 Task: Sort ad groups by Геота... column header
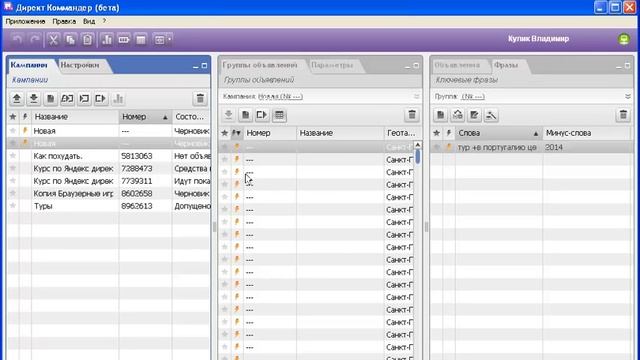(401, 133)
